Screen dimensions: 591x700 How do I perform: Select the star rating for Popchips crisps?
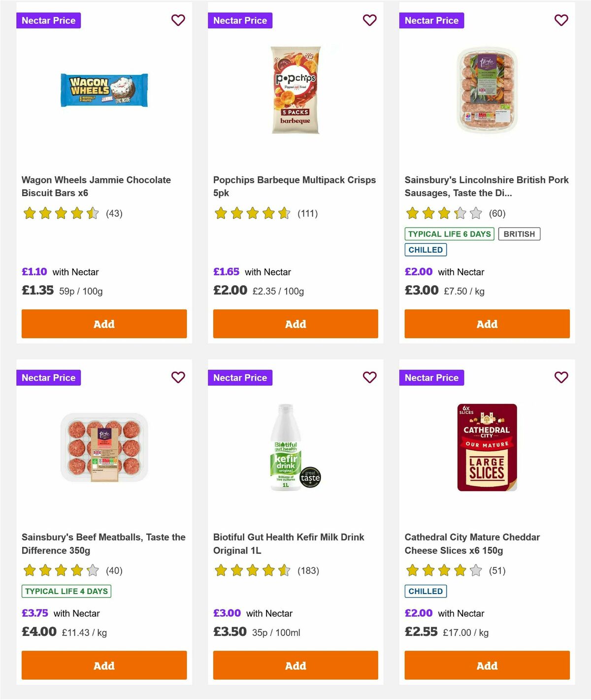coord(252,213)
